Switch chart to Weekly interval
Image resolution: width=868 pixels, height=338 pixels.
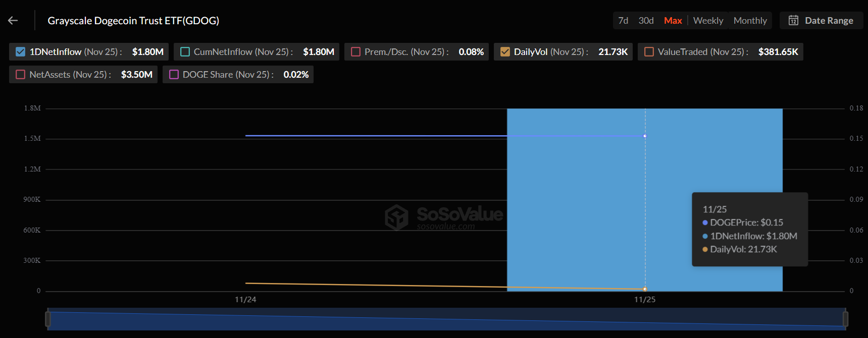tap(708, 21)
